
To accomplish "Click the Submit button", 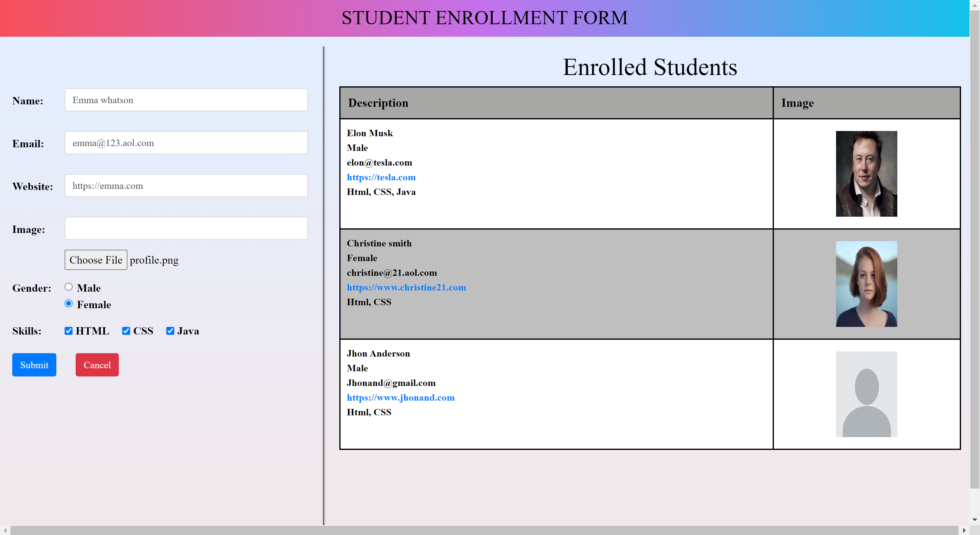I will (x=34, y=365).
